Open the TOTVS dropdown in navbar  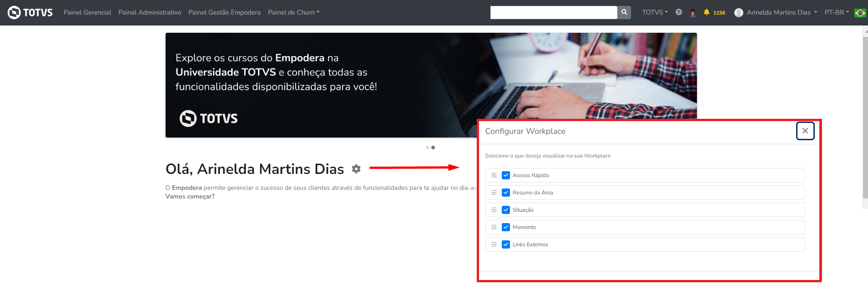pos(655,12)
